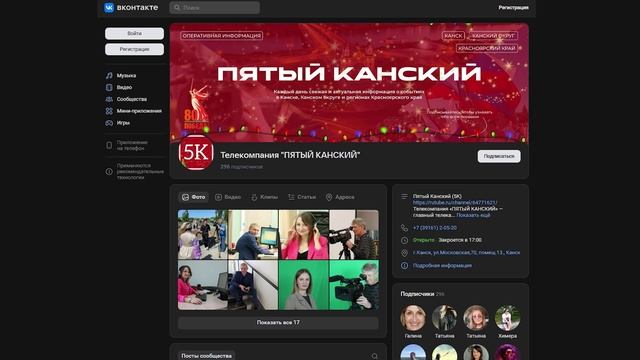Open Подробная информация link
Viewport: 640px width, 360px height.
tap(442, 266)
